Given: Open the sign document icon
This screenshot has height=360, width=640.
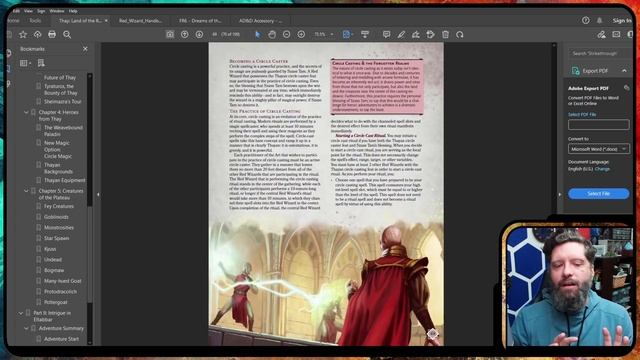Looking at the screenshot, I should 416,35.
